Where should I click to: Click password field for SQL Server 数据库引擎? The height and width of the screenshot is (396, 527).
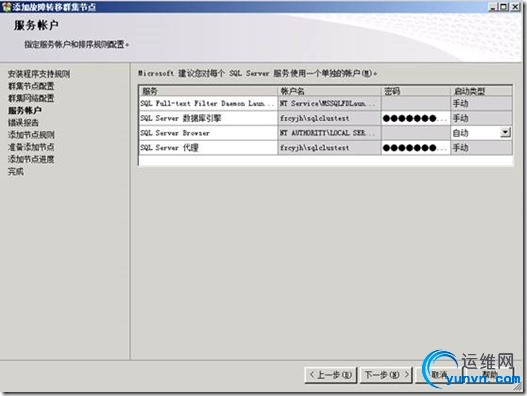point(416,118)
